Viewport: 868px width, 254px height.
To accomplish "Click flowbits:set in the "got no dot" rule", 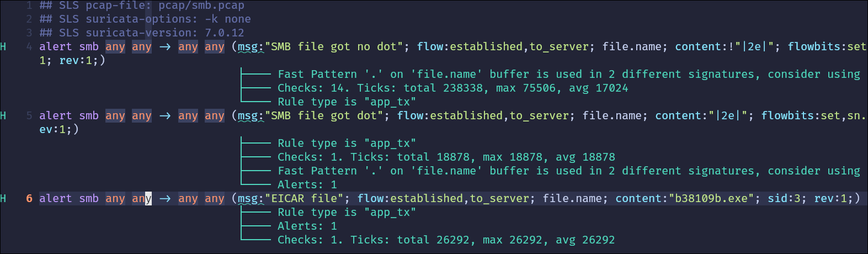I will point(827,47).
